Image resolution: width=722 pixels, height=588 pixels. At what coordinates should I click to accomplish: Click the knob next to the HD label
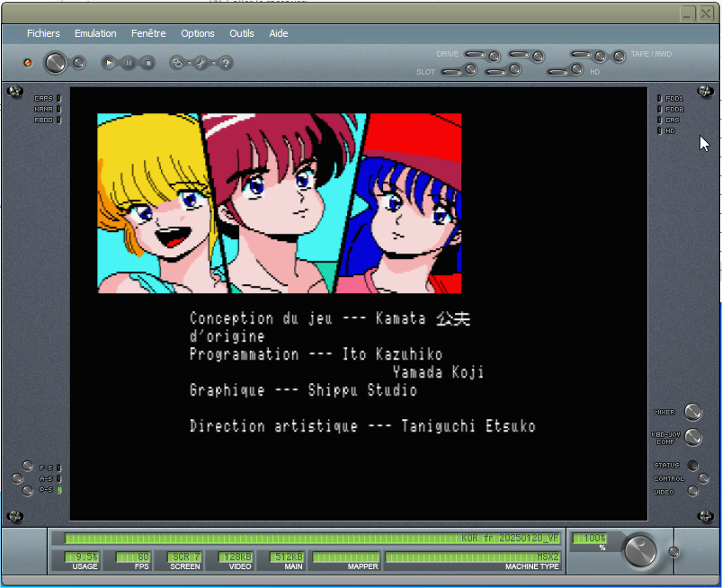(577, 69)
